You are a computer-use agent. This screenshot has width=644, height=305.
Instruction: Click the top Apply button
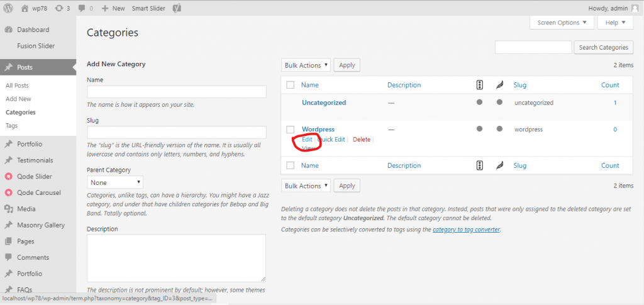347,65
